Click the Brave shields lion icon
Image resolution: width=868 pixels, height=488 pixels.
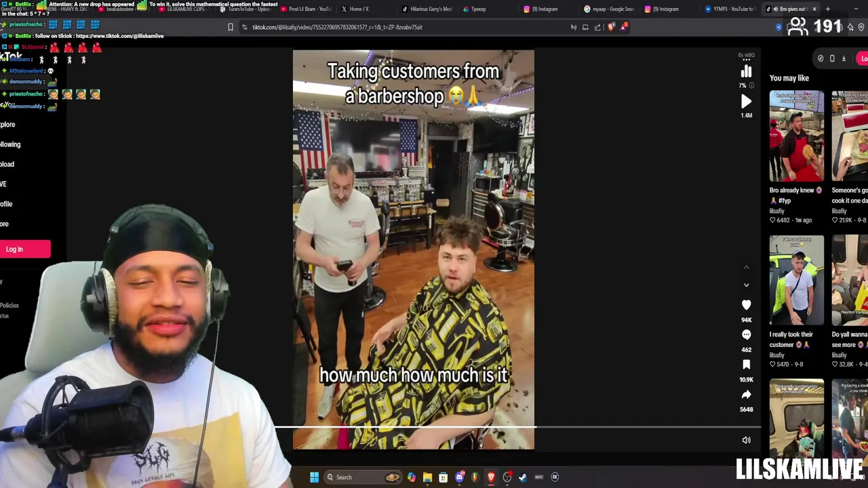[x=612, y=27]
